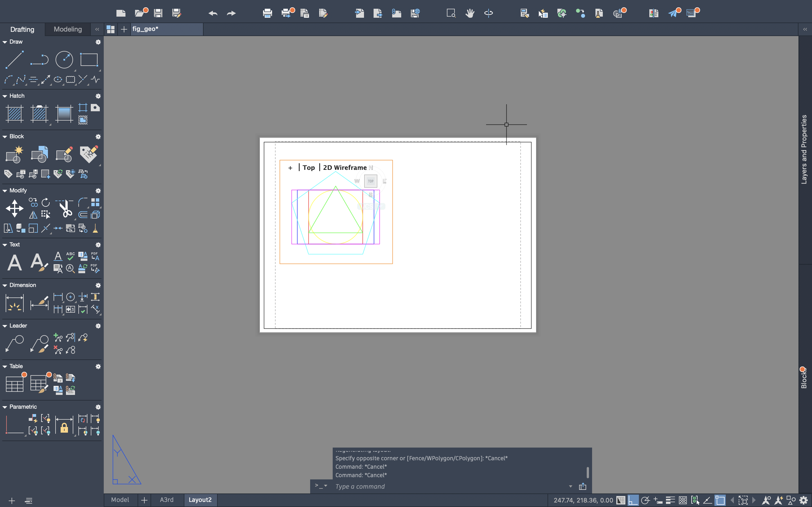812x507 pixels.
Task: Open the Layers and Properties side panel
Action: [x=804, y=149]
